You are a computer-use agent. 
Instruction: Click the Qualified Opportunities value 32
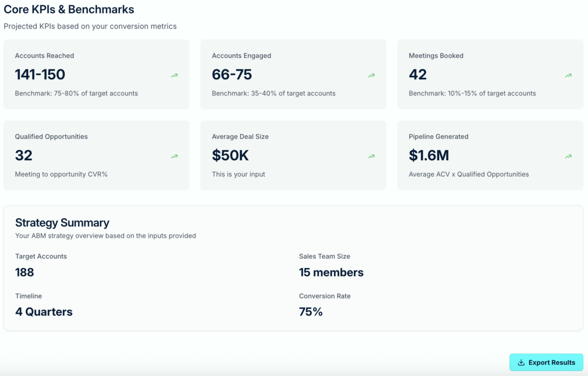pos(24,155)
